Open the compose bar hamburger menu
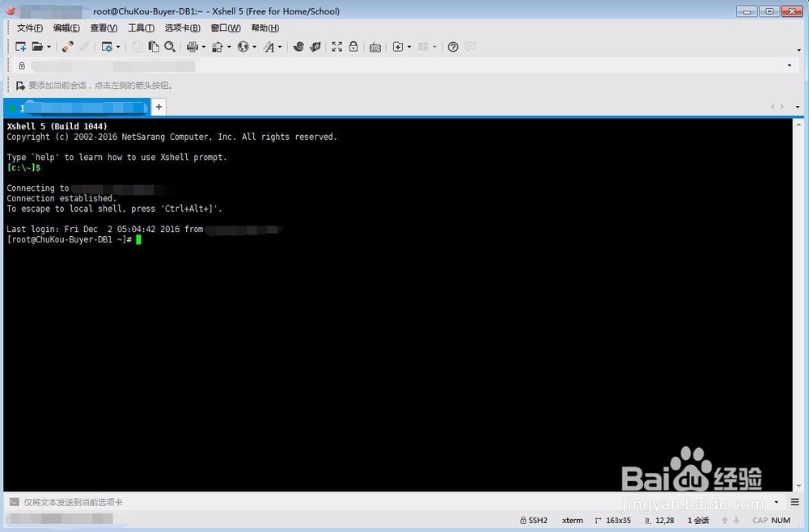This screenshot has height=532, width=809. (x=795, y=501)
